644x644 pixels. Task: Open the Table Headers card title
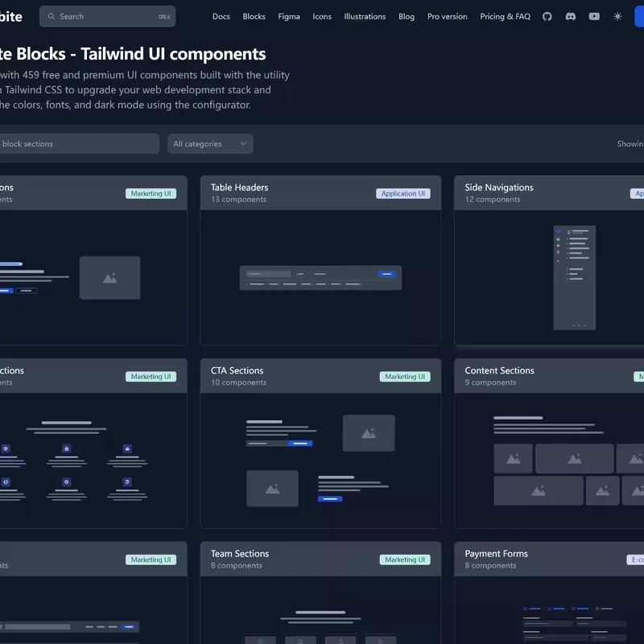[239, 188]
